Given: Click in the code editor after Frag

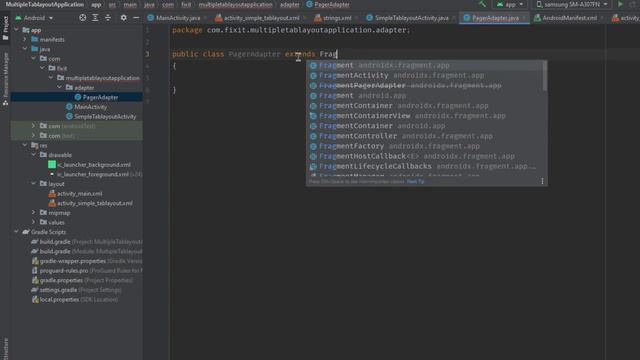Looking at the screenshot, I should tap(338, 54).
